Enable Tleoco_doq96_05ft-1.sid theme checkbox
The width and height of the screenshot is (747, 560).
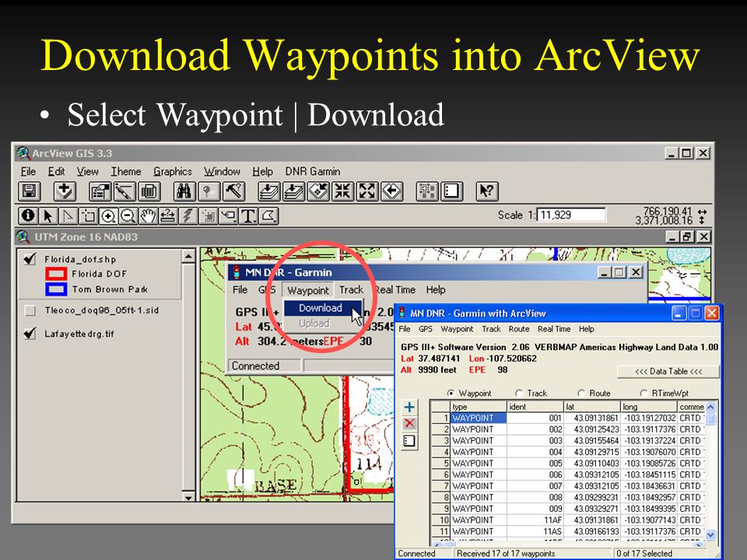pyautogui.click(x=30, y=310)
